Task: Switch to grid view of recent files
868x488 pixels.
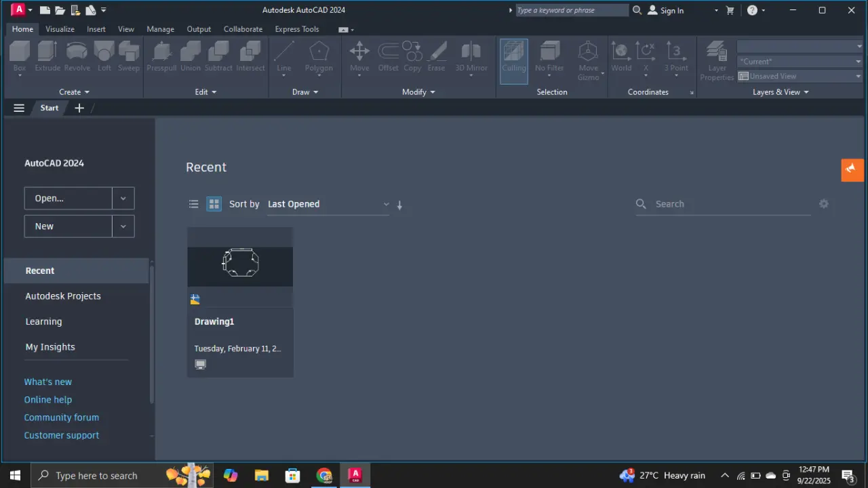Action: (214, 204)
